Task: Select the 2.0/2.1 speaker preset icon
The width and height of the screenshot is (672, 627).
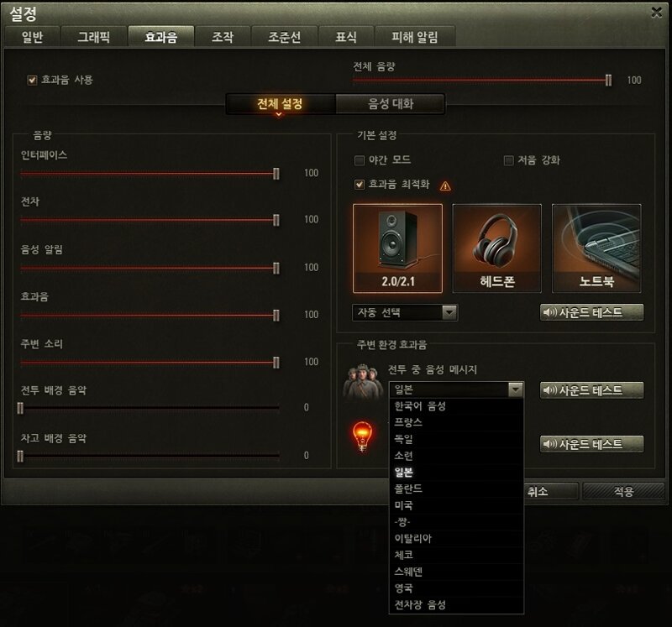Action: [x=397, y=248]
